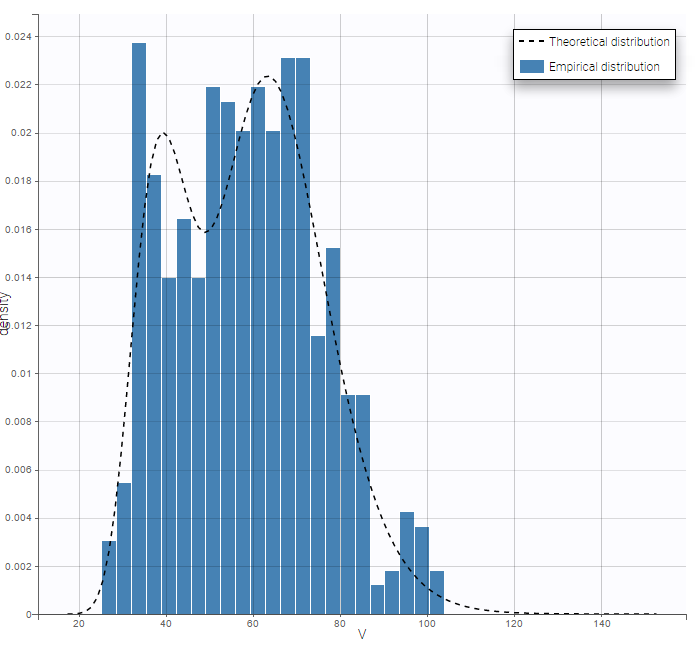Click the tallest histogram bar near V=34
Viewport: 700px width, 648px height.
point(139,330)
